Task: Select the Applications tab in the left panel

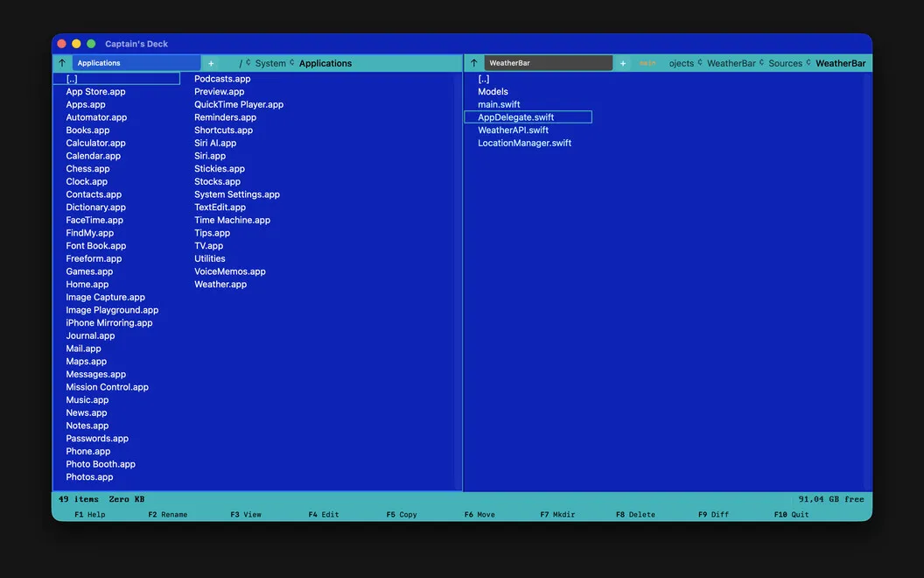Action: pyautogui.click(x=136, y=63)
